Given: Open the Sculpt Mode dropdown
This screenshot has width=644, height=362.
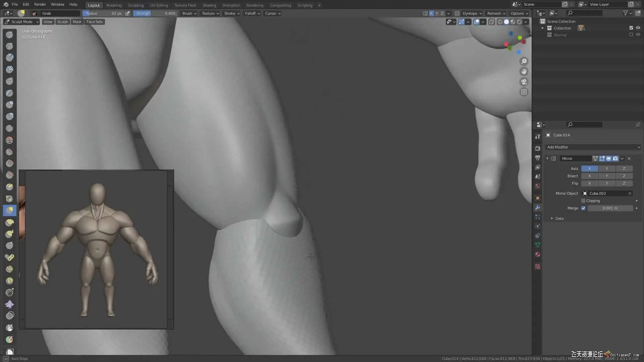Looking at the screenshot, I should coord(22,22).
